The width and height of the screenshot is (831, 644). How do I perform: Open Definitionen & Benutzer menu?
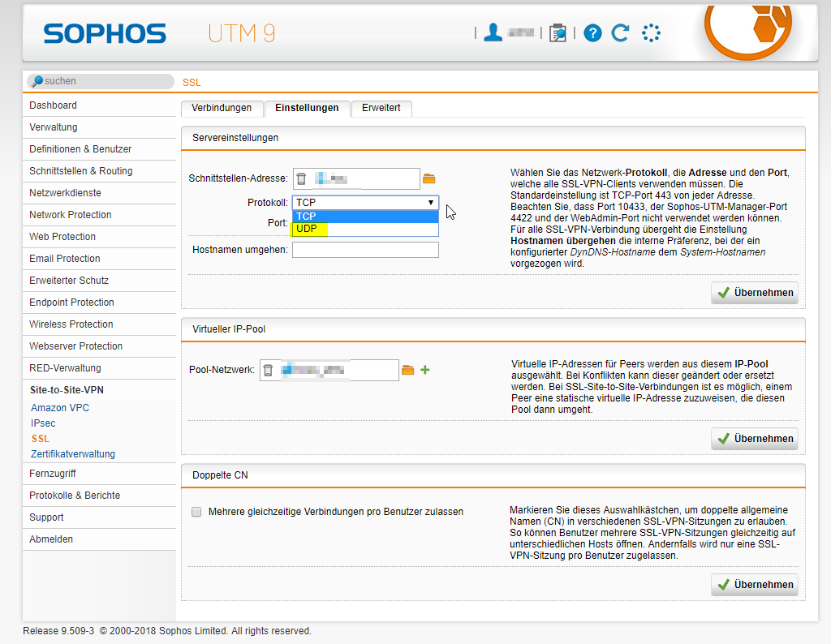[99, 148]
